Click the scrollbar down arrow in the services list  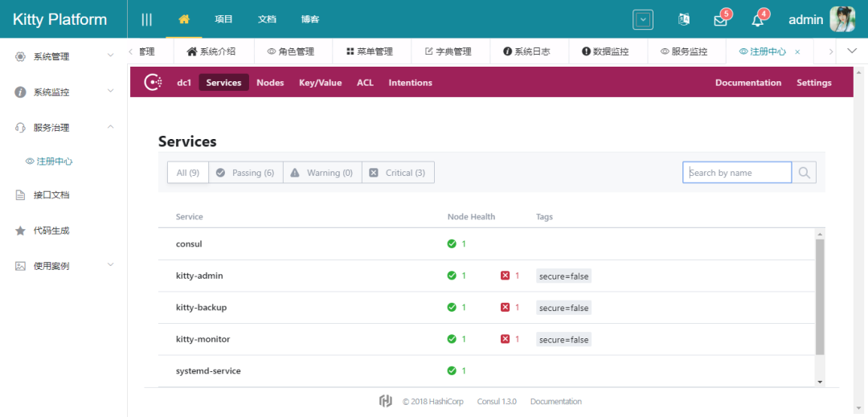(x=820, y=382)
